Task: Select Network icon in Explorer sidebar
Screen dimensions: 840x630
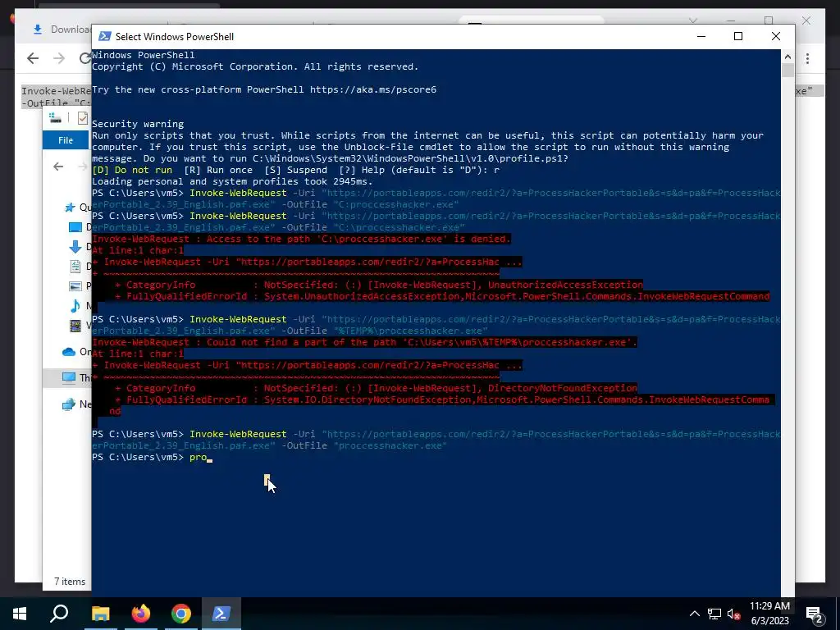Action: 69,404
